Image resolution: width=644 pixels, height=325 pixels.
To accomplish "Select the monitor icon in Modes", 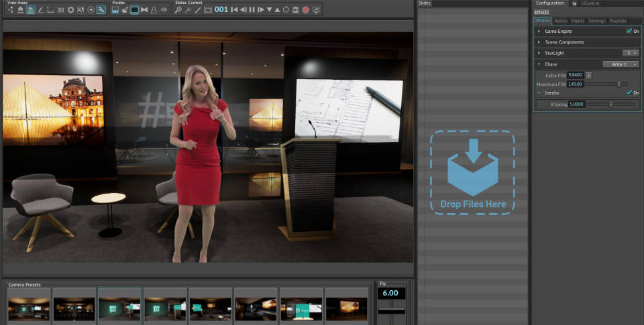I will (x=134, y=10).
